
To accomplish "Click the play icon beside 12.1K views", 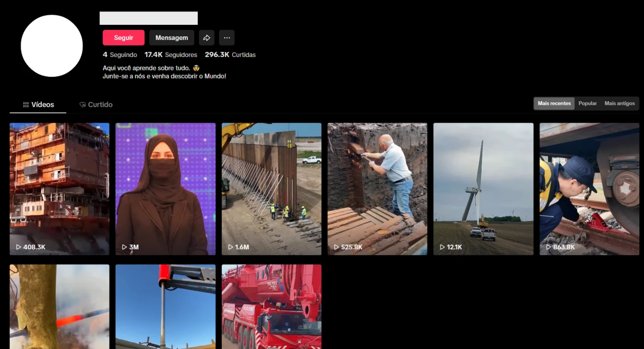I will 443,247.
